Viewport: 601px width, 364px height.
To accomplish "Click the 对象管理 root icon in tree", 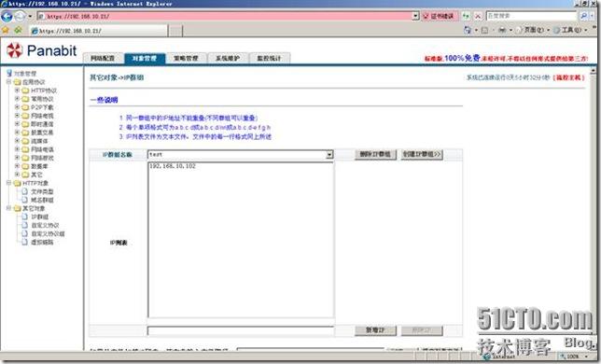I will point(9,73).
